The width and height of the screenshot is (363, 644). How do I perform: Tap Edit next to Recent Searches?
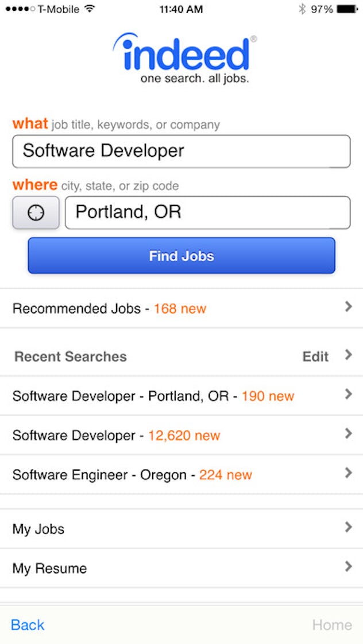click(316, 356)
